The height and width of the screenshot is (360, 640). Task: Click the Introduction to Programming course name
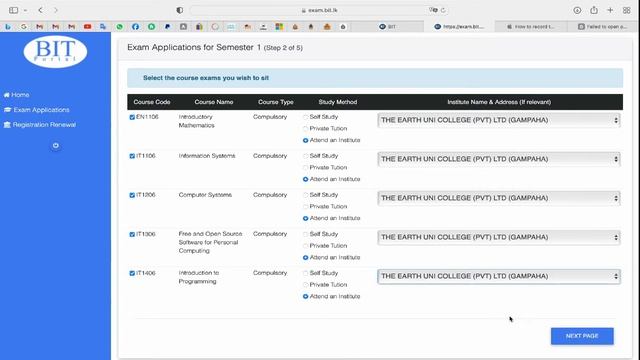click(x=199, y=277)
